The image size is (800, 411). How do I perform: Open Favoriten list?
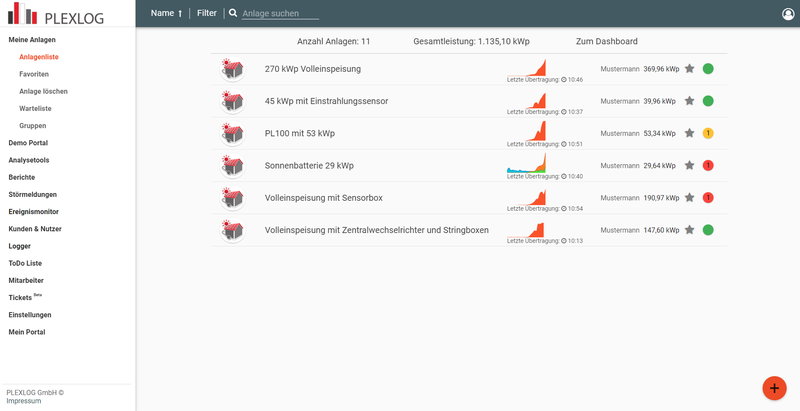point(34,74)
